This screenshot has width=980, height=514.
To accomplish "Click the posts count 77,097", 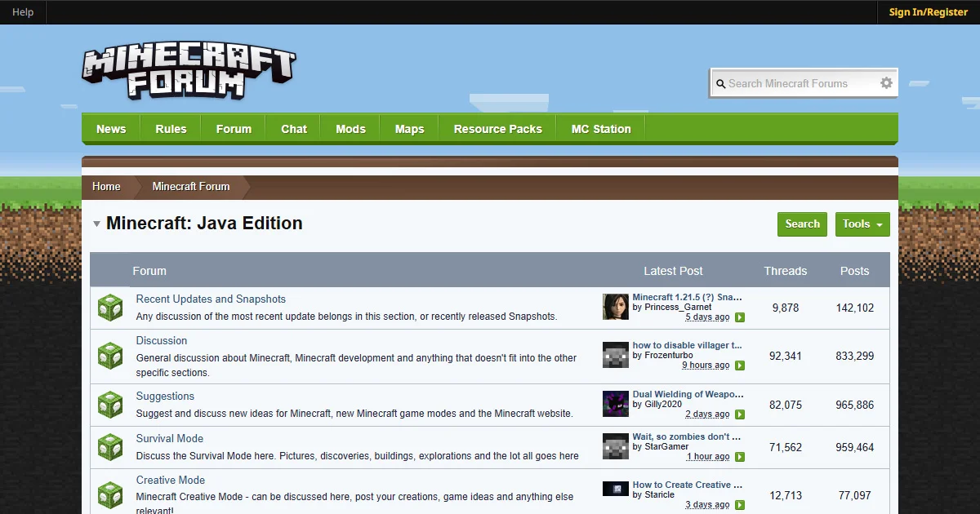I will pos(855,496).
